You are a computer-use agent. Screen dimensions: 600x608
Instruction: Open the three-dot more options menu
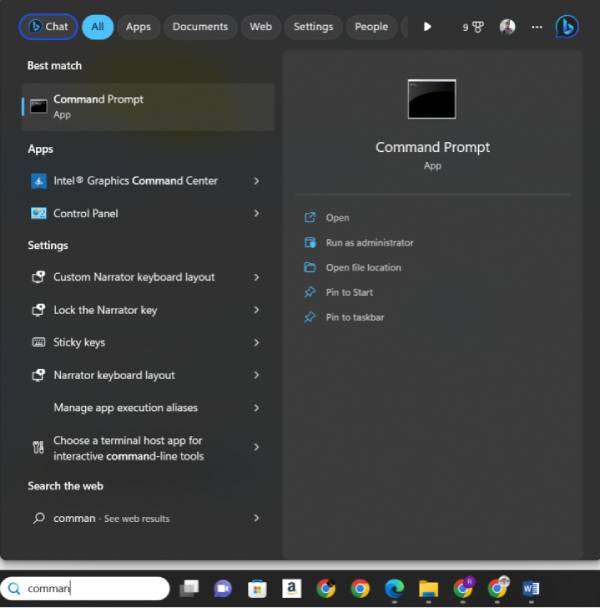pos(537,27)
